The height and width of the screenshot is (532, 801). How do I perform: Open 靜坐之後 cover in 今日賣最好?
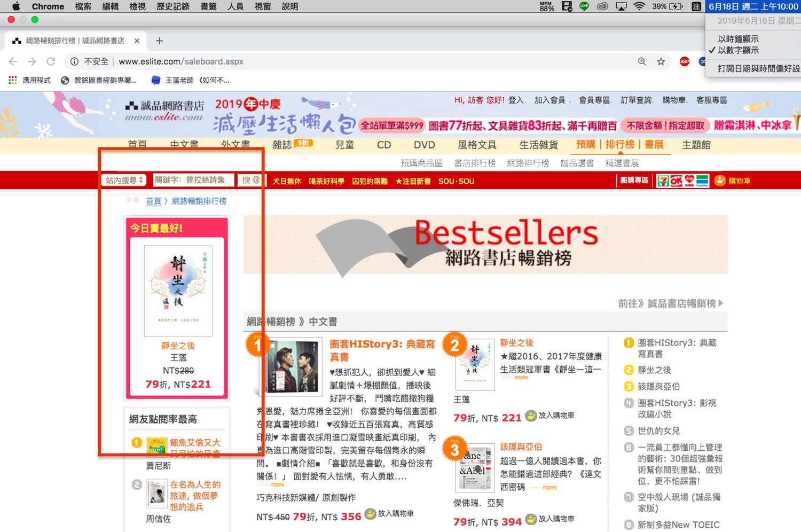click(178, 291)
